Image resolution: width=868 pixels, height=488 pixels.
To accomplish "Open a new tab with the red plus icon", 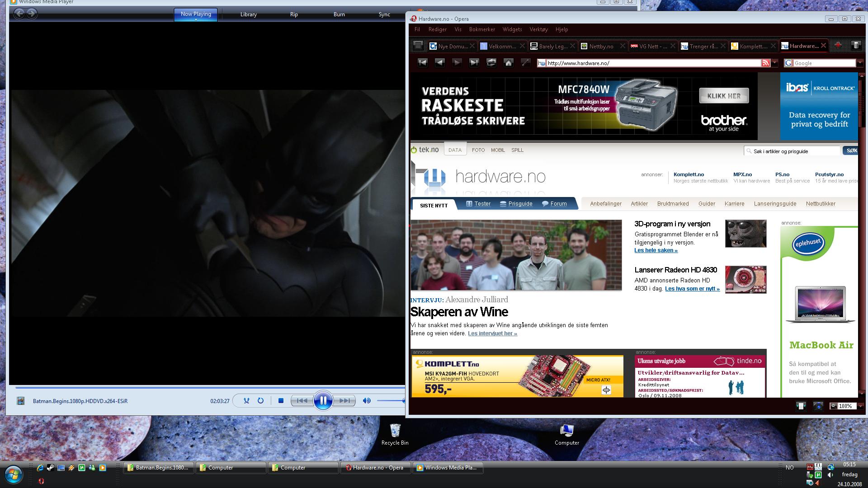I will click(x=838, y=45).
